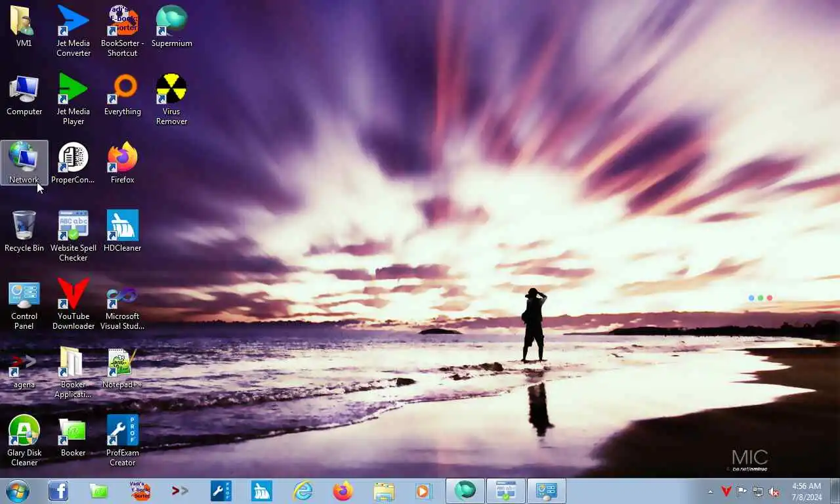840x504 pixels.
Task: Open the green Booker folder in the taskbar
Action: point(99,491)
